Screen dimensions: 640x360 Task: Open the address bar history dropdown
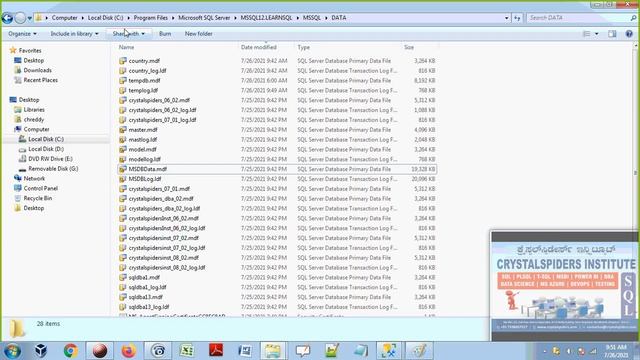point(507,18)
